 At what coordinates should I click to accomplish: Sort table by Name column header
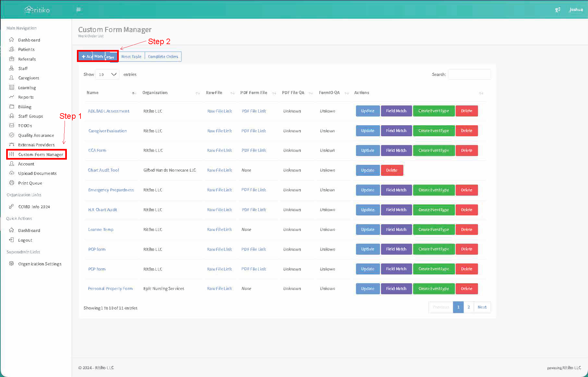(x=93, y=93)
